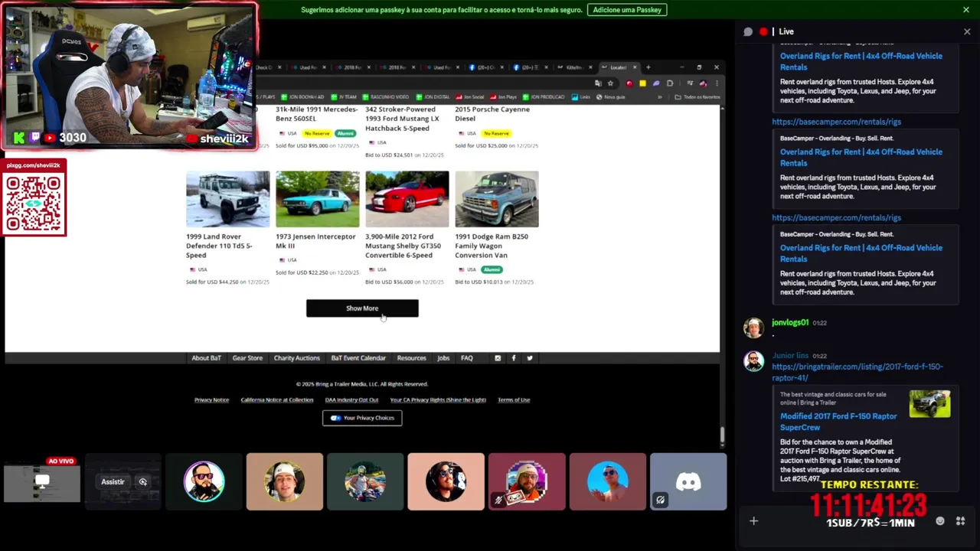Open the Nova guia bookmark

(611, 97)
